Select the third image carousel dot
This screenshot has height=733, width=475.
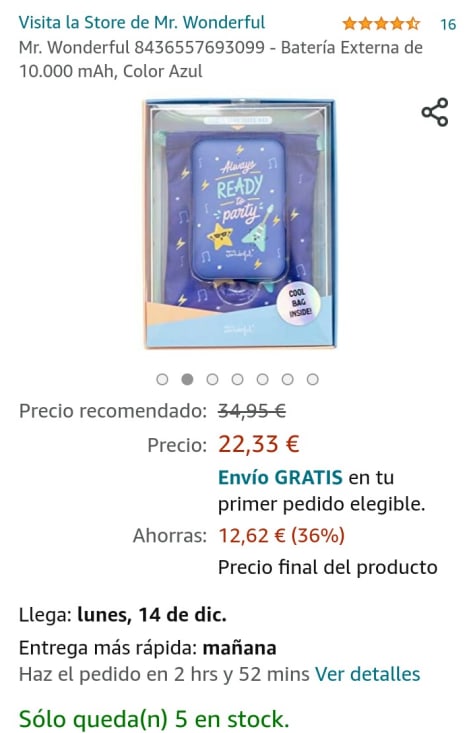212,379
